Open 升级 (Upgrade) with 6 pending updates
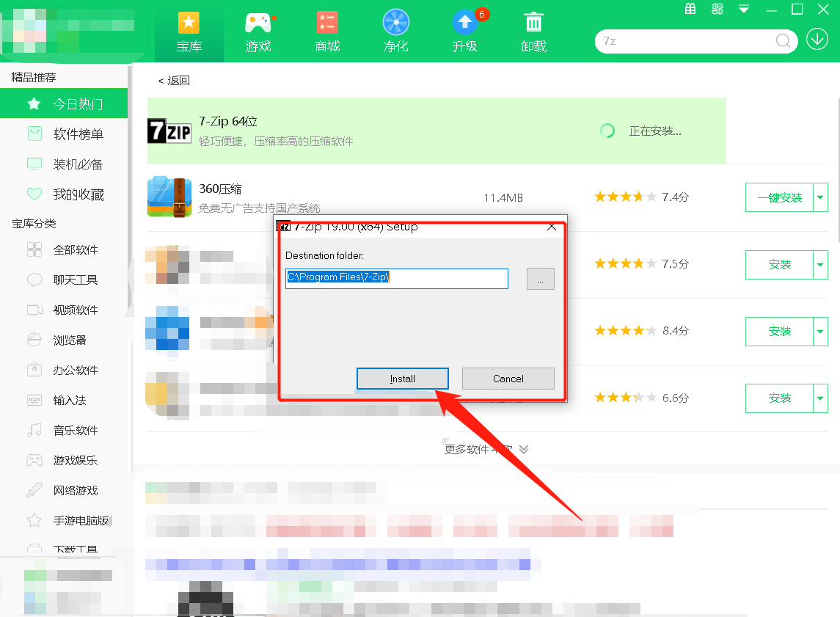 [x=464, y=31]
